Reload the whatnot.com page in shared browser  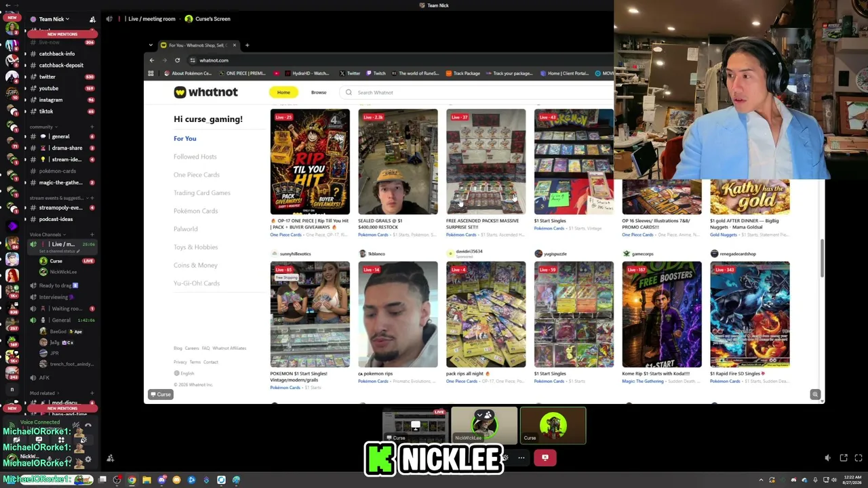[177, 60]
